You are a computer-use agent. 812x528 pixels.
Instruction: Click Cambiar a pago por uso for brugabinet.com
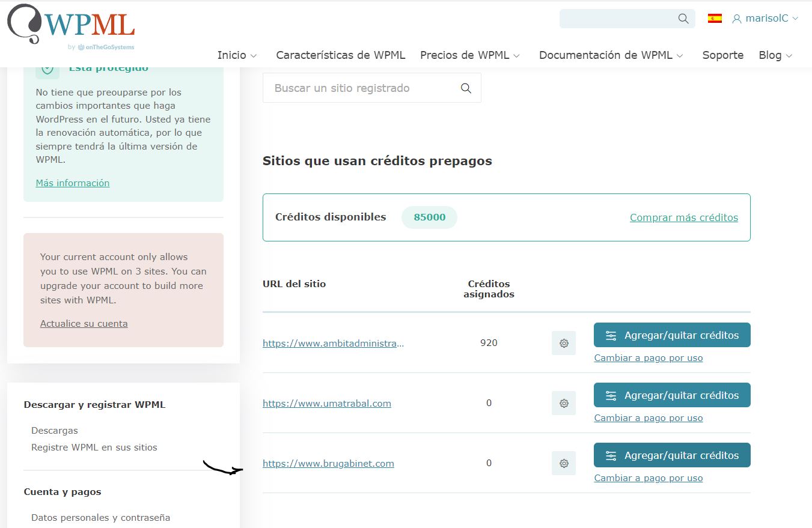[649, 478]
